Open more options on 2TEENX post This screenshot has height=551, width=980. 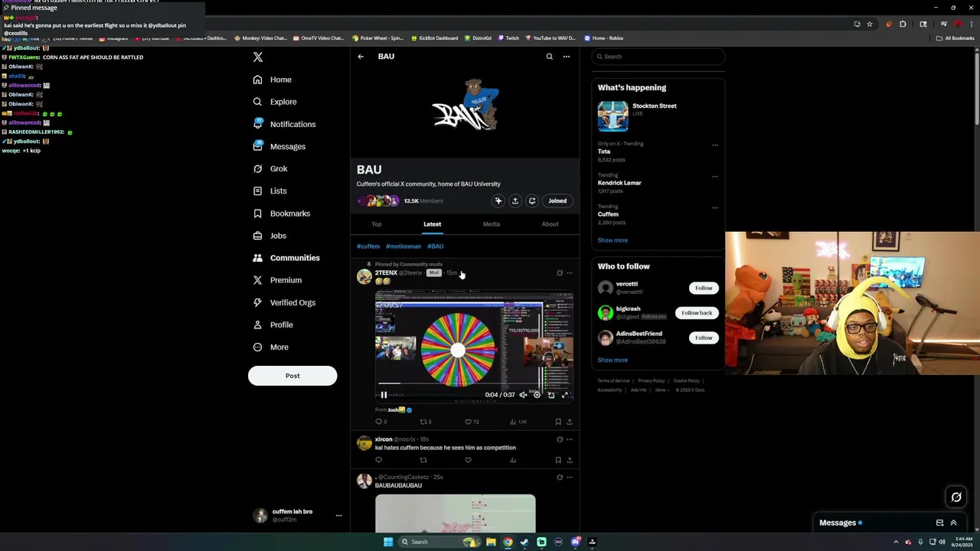tap(570, 273)
